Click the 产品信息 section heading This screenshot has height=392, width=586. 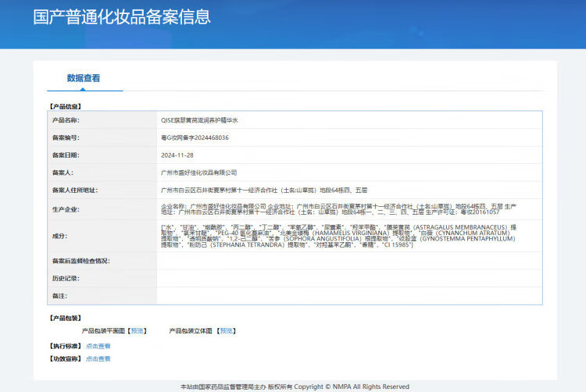pyautogui.click(x=65, y=105)
